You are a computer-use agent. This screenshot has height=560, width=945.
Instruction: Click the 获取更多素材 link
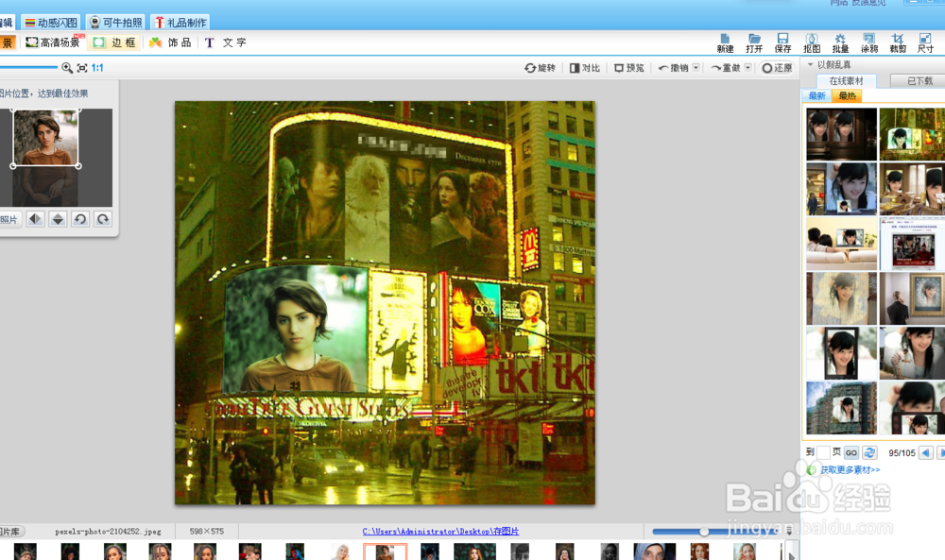click(850, 469)
